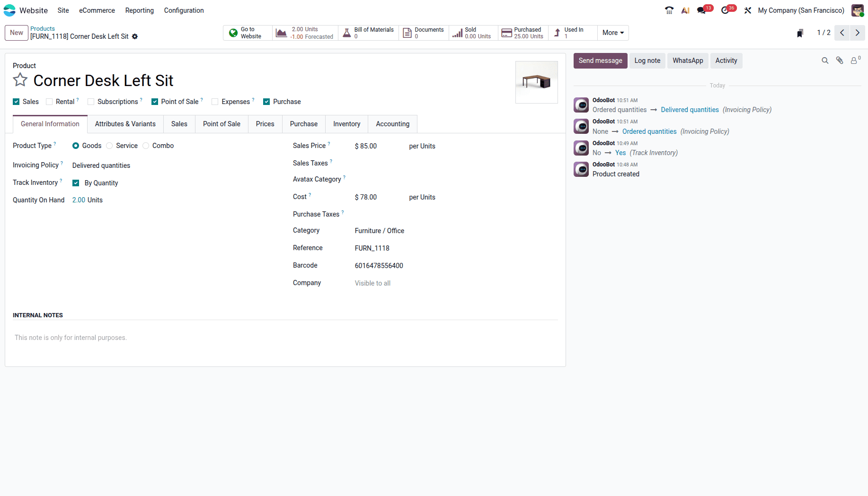
Task: Open followers icon in chatter
Action: pos(855,61)
